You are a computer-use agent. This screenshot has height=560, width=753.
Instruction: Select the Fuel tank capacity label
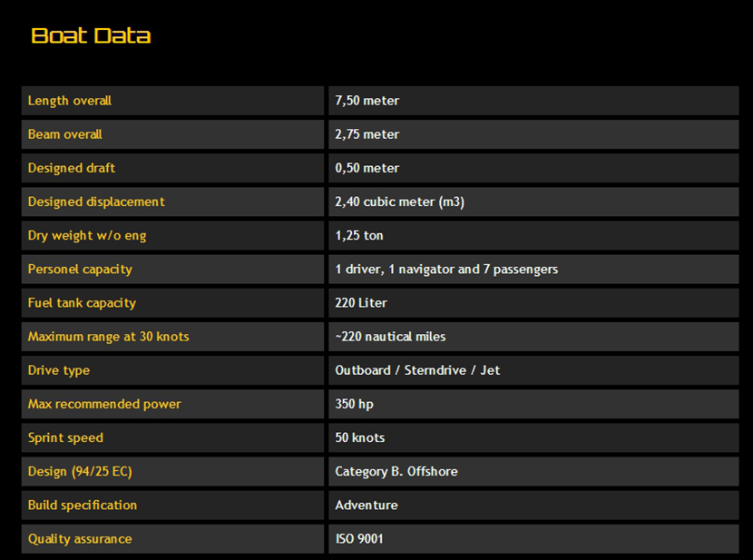82,302
